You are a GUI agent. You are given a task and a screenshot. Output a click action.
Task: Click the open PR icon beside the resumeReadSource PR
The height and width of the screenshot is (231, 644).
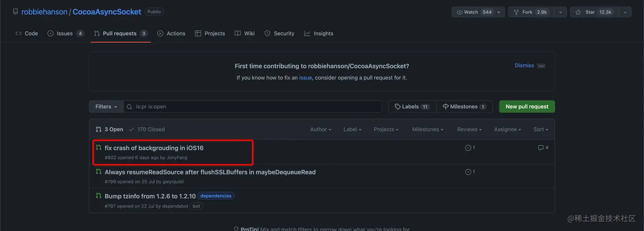(x=98, y=172)
